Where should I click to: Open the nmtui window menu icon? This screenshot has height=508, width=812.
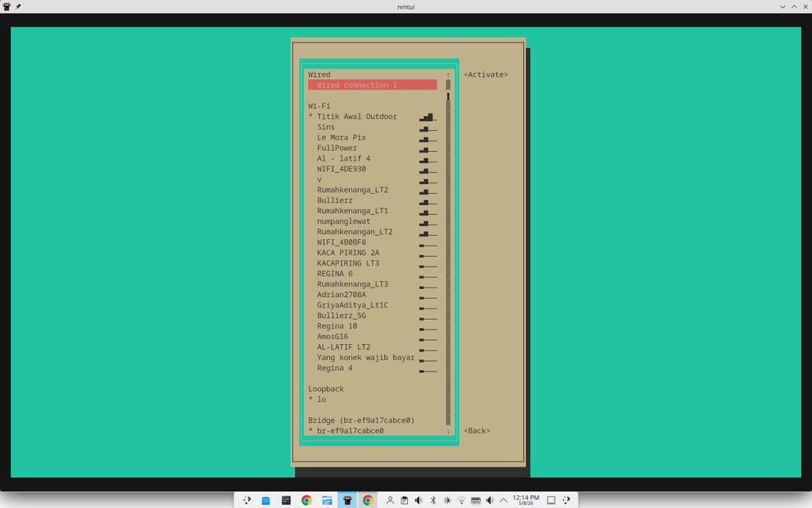click(x=7, y=6)
